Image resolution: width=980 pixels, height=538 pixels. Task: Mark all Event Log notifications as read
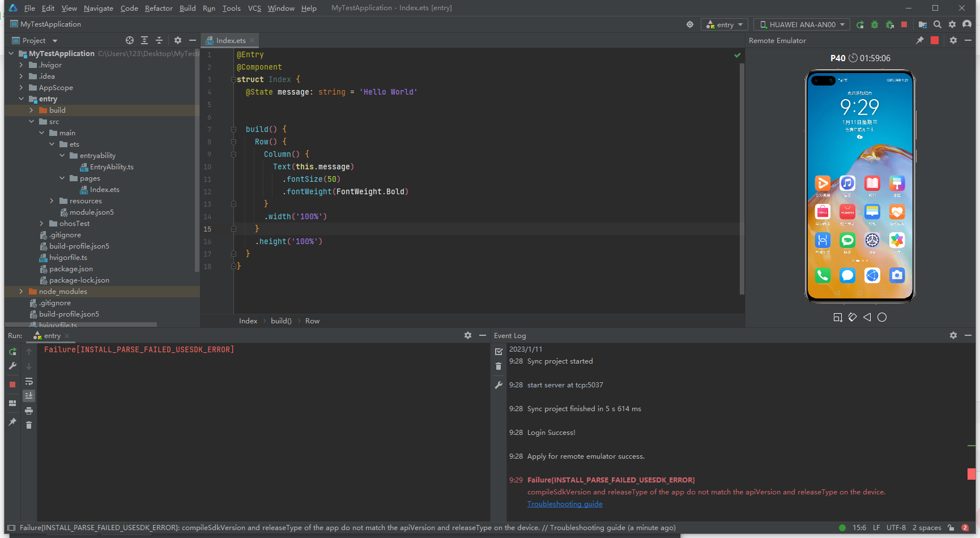click(498, 352)
